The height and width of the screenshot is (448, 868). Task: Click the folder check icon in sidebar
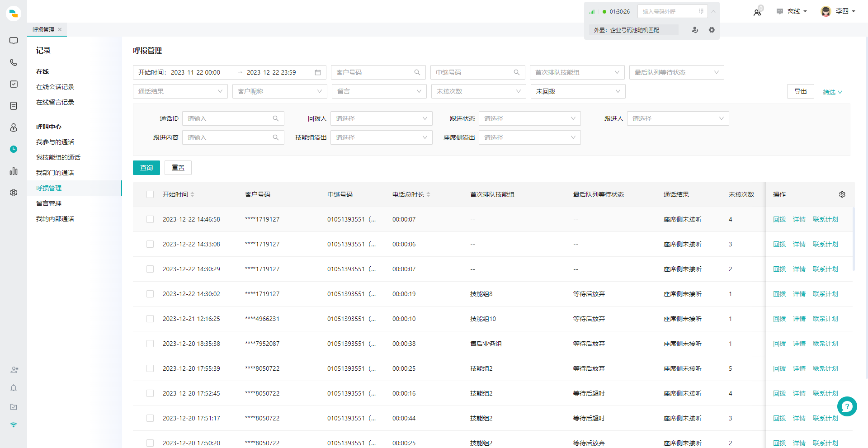coord(14,407)
